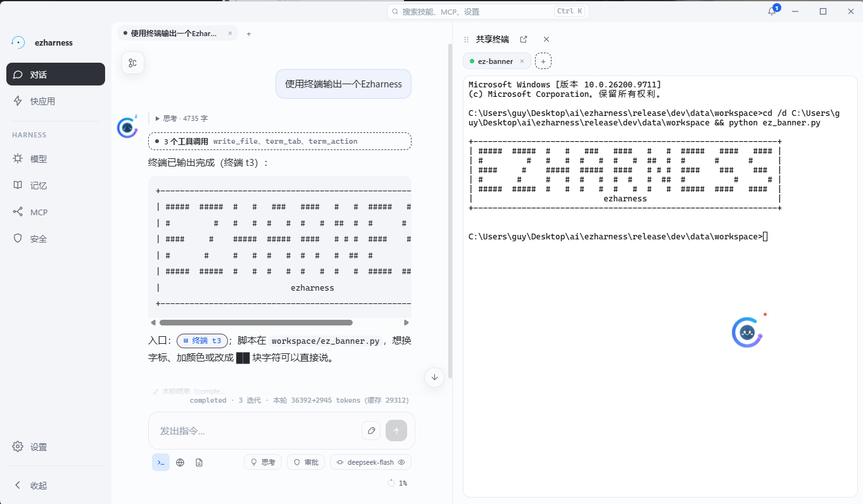Collapse the sidebar with 收起

[56, 486]
